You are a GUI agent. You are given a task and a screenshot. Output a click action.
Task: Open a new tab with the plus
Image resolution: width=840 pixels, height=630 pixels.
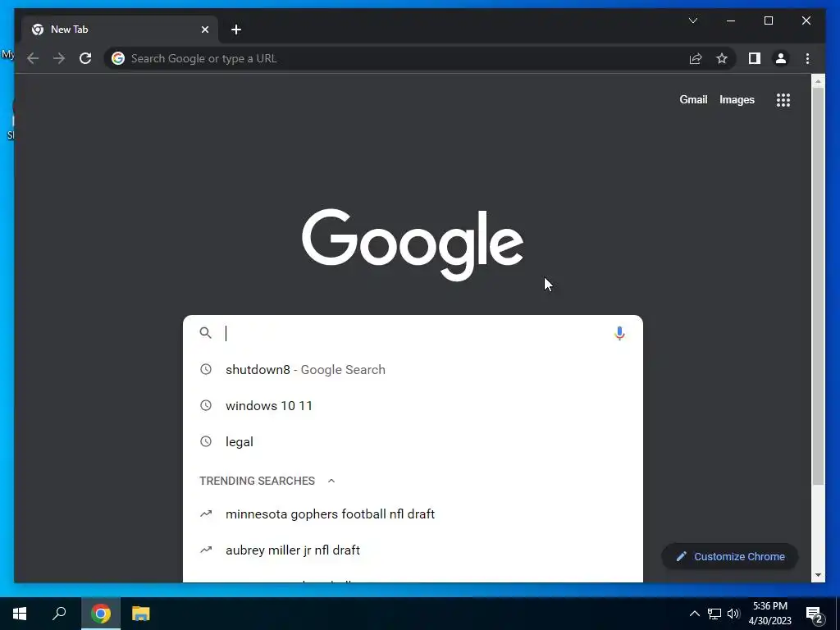[236, 30]
